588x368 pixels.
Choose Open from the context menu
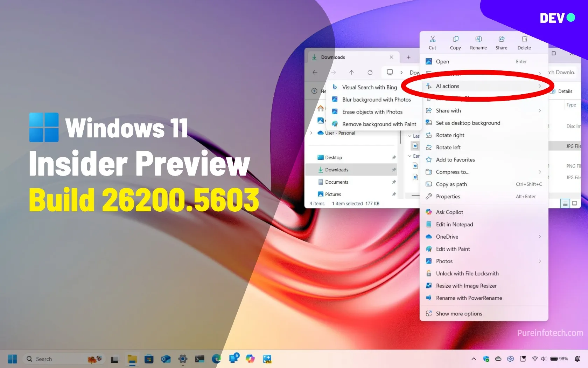click(484, 62)
